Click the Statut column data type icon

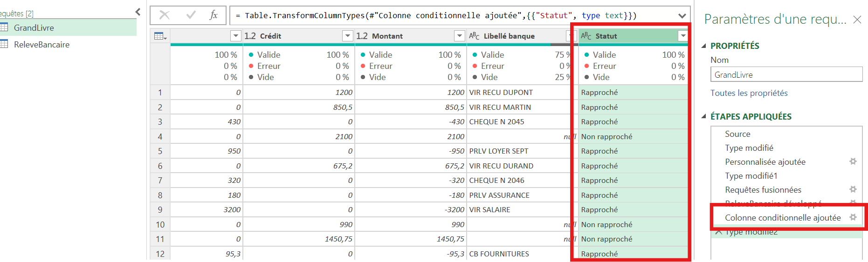[x=586, y=36]
